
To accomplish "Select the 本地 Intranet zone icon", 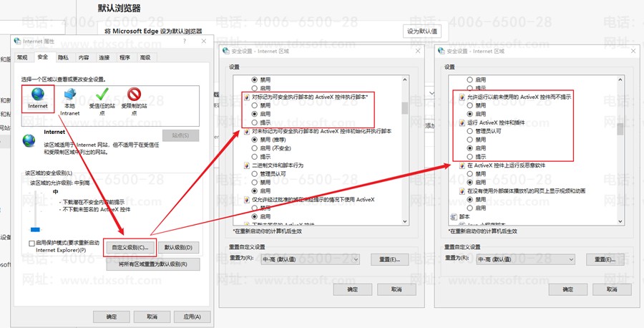I will point(69,95).
